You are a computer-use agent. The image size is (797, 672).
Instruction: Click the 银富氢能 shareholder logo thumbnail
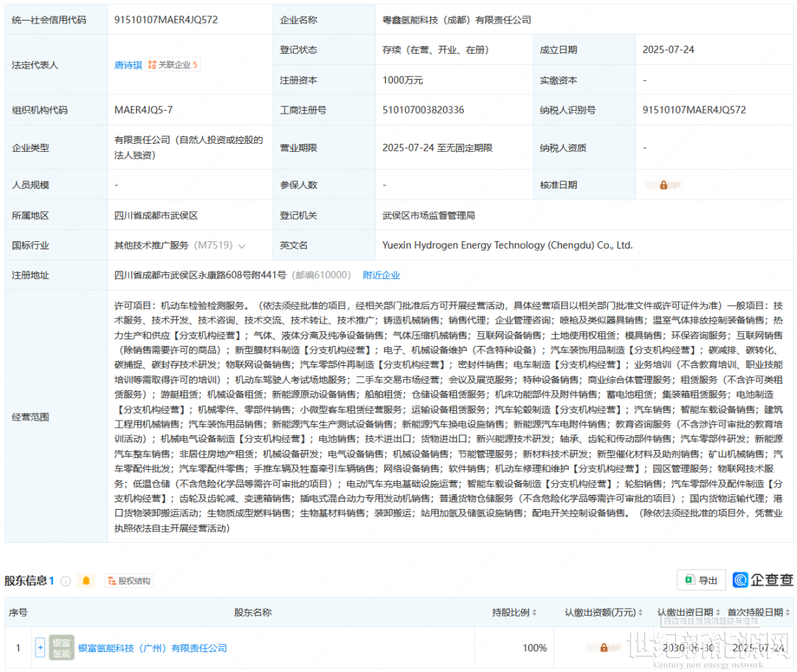coord(62,648)
